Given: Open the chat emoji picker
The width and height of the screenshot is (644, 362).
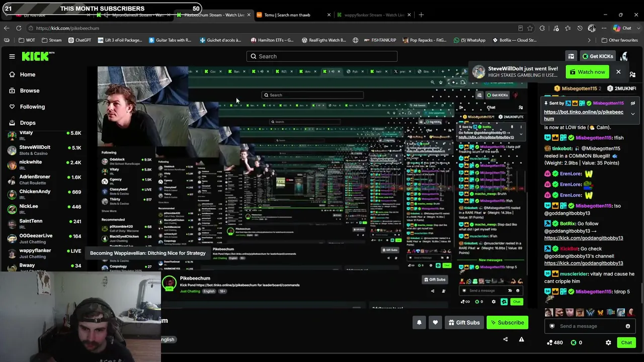Looking at the screenshot, I should (628, 326).
